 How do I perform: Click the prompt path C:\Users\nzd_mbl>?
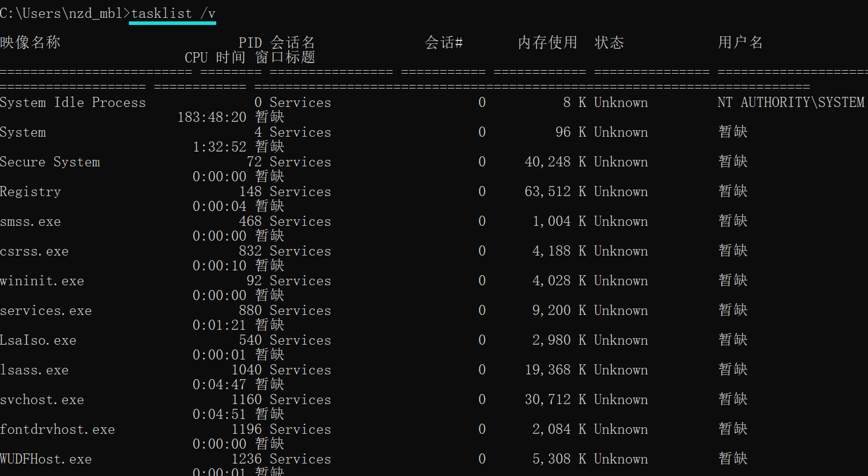coord(65,13)
